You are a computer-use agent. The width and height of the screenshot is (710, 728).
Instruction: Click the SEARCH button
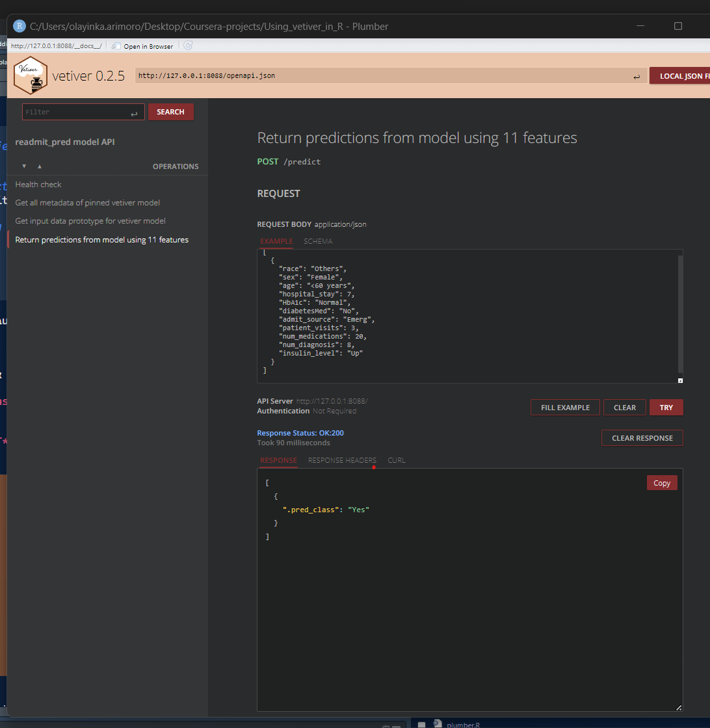click(x=170, y=112)
